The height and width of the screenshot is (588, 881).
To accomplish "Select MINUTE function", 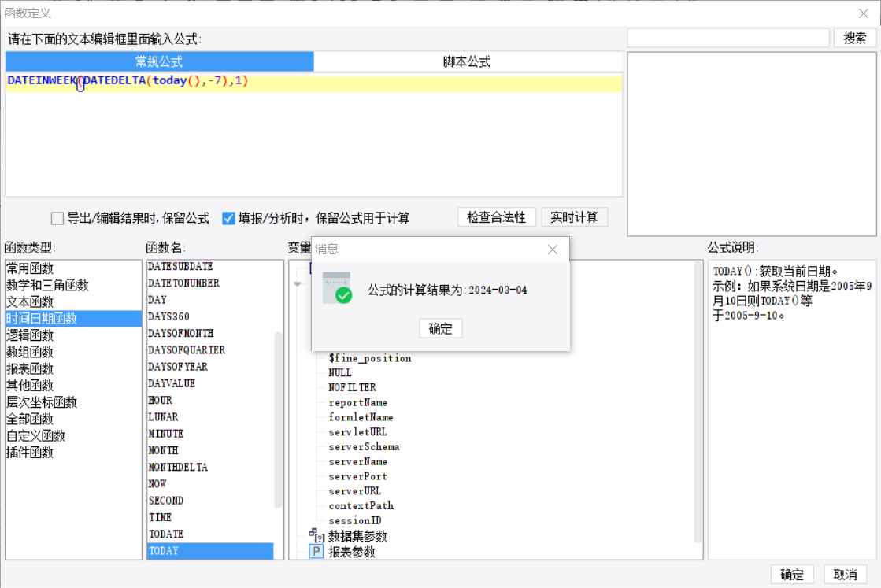I will click(210, 434).
